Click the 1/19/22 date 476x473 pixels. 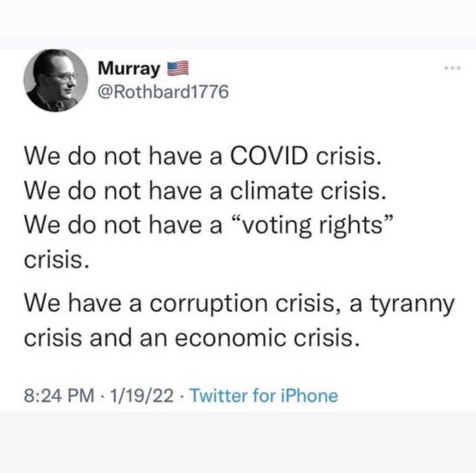142,396
